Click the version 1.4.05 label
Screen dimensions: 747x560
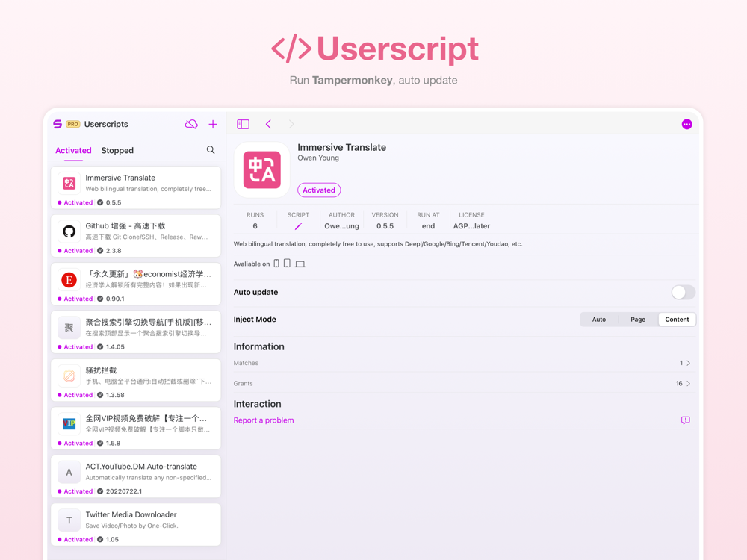pyautogui.click(x=115, y=346)
